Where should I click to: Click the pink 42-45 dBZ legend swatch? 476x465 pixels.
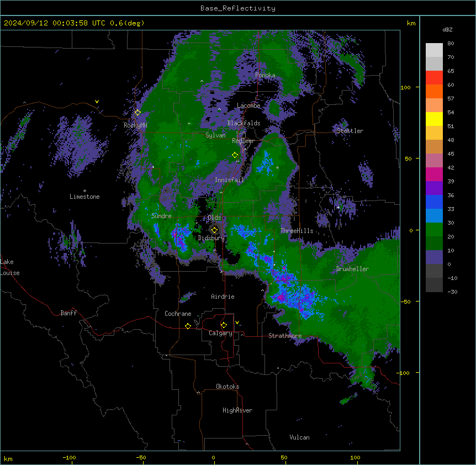(x=434, y=161)
